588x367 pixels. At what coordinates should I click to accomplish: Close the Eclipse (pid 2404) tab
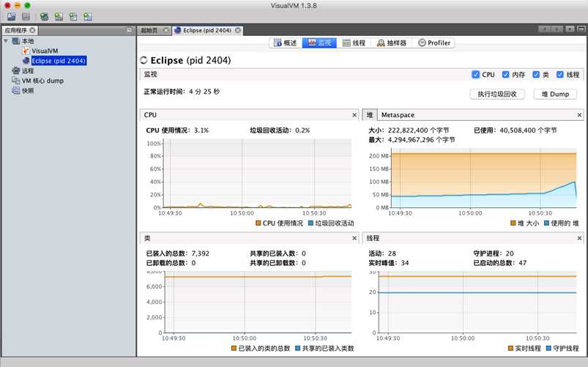[x=238, y=30]
